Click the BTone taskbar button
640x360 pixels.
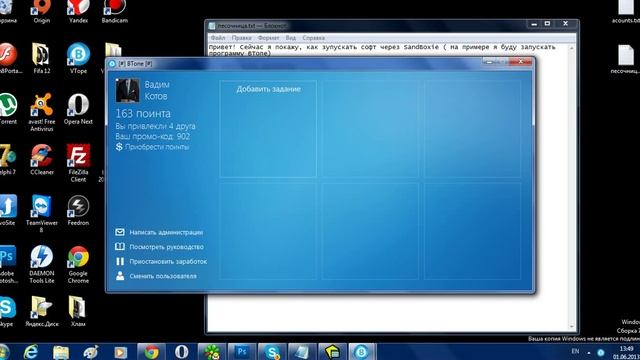[362, 352]
